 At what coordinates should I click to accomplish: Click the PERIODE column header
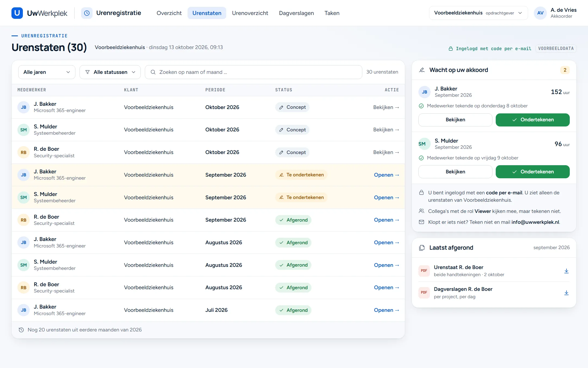[215, 90]
